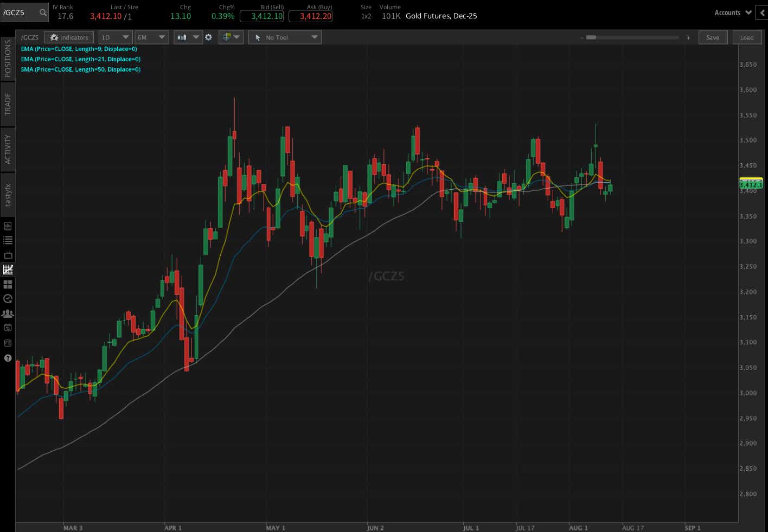Switch to the Positions tab
This screenshot has height=532, width=768.
(x=8, y=58)
